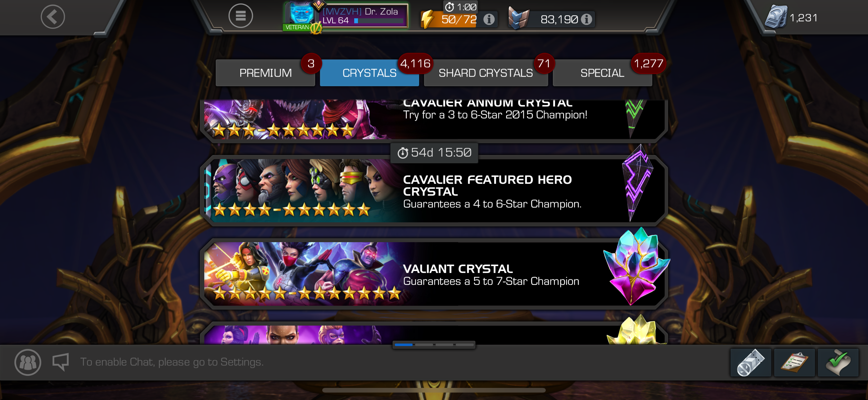This screenshot has height=400, width=868.
Task: Go back using the arrow icon
Action: pos(53,17)
